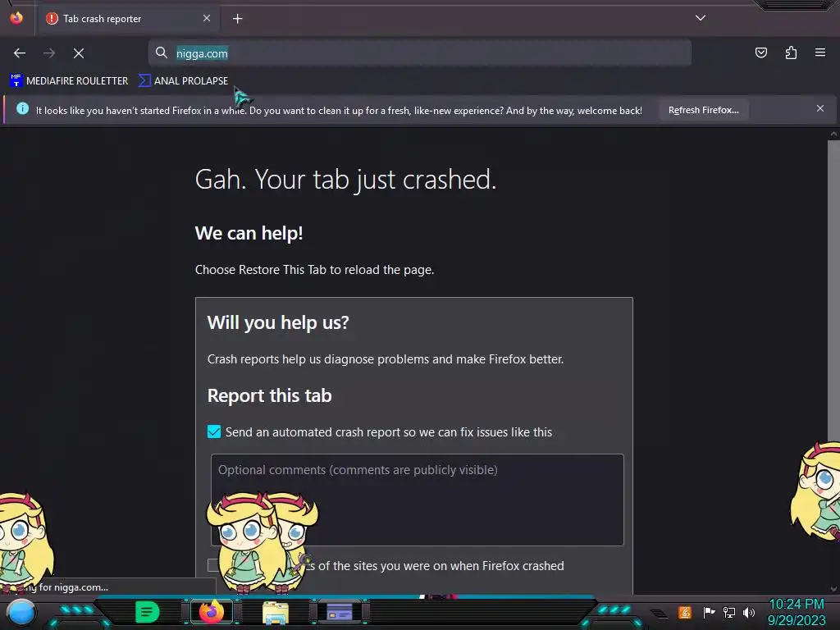Open the purple window taskbar app

pyautogui.click(x=340, y=612)
